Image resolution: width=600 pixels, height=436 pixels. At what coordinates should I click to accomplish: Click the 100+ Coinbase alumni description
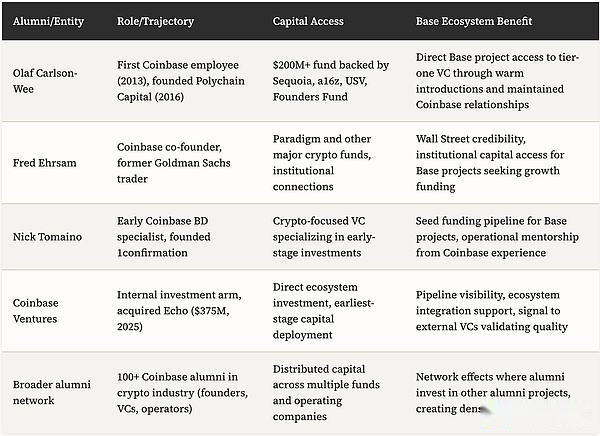point(186,393)
